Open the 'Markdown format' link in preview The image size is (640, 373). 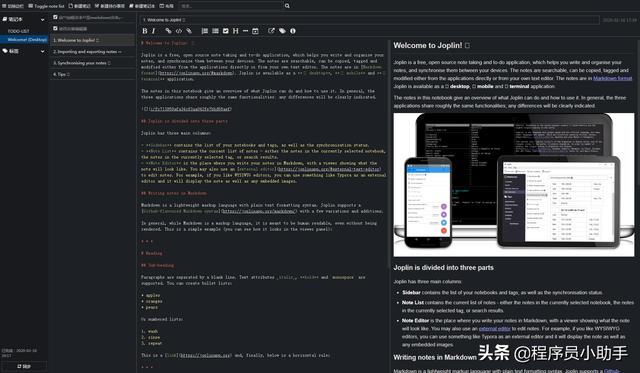click(x=612, y=78)
